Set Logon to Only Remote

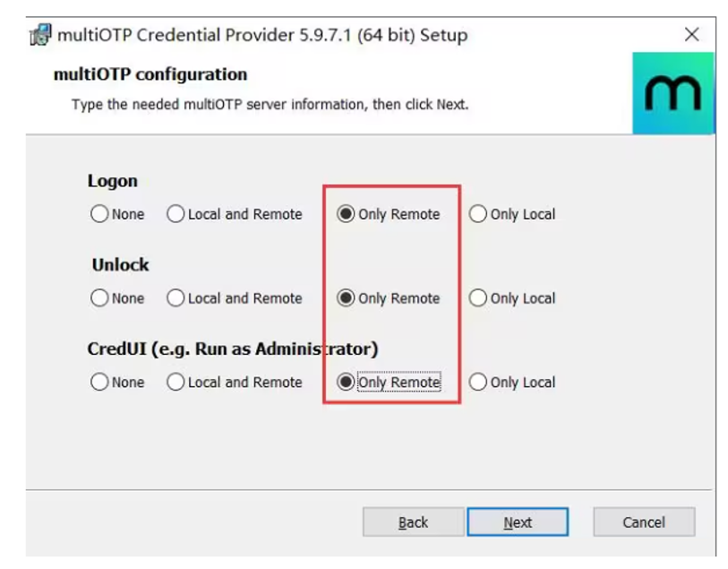(346, 214)
